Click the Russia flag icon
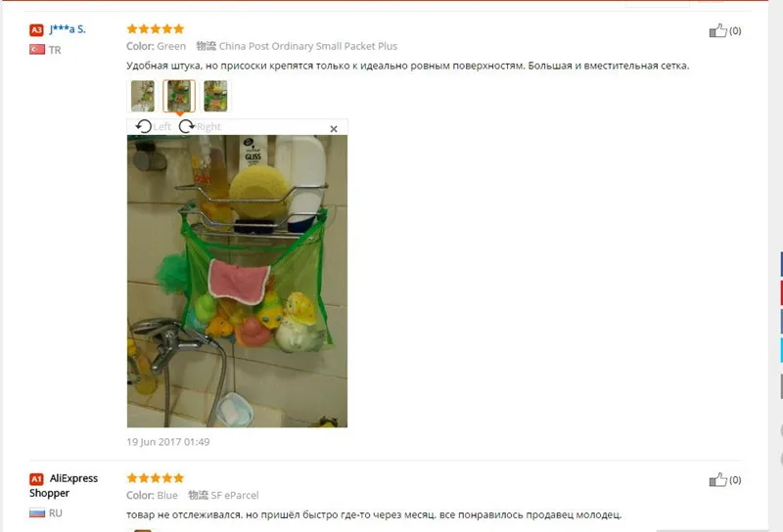 pyautogui.click(x=37, y=512)
